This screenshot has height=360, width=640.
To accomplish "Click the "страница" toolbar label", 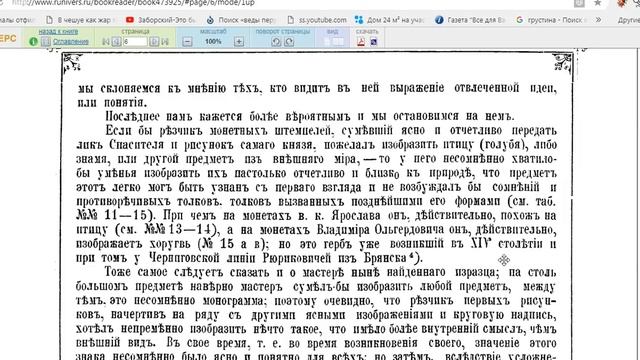I will coord(135,31).
